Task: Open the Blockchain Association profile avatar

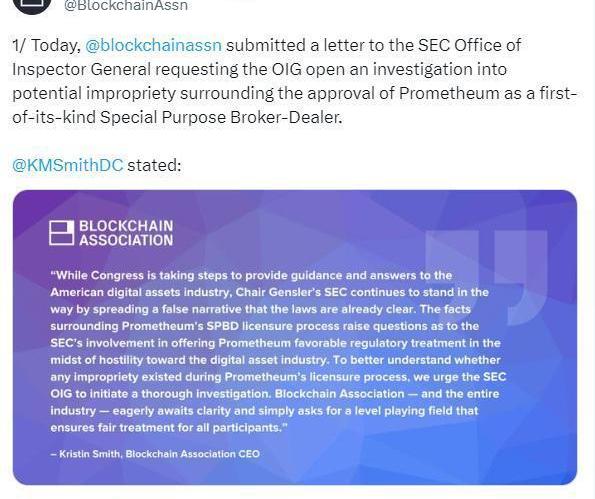Action: pos(32,5)
